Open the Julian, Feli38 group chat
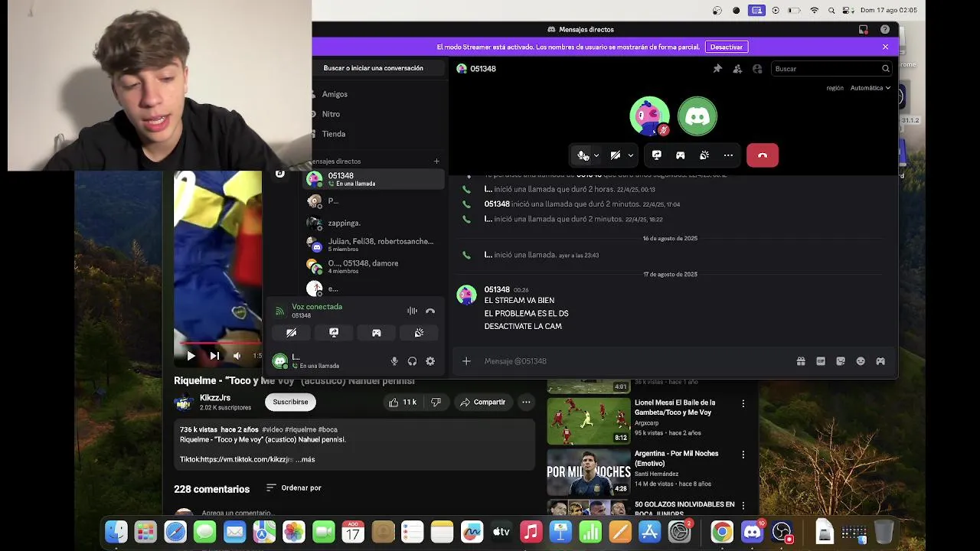980x551 pixels. [374, 244]
